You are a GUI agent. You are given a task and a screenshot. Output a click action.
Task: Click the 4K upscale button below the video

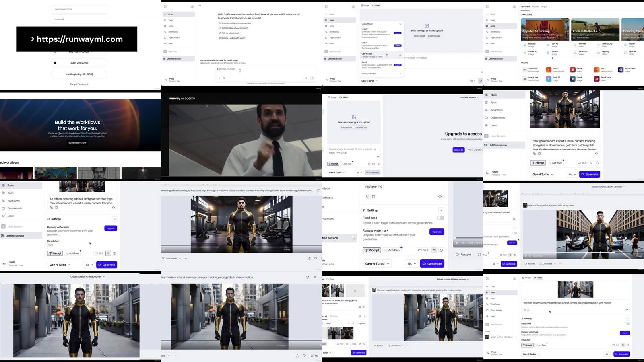[x=314, y=356]
